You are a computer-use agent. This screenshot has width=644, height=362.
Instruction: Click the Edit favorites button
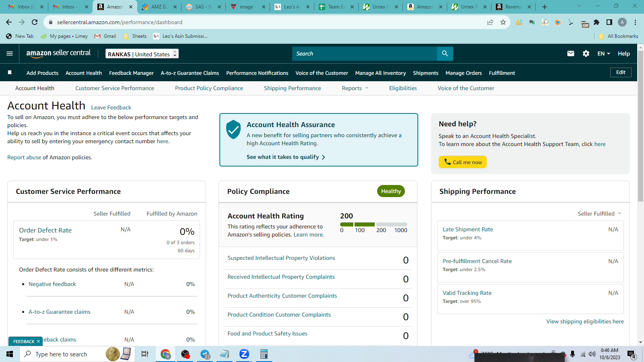coord(621,72)
